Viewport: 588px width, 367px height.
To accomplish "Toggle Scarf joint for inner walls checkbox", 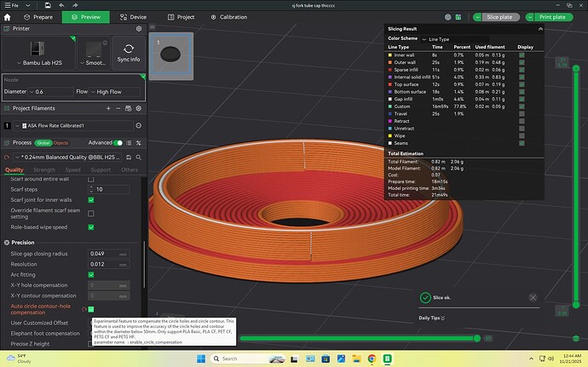I will [90, 200].
